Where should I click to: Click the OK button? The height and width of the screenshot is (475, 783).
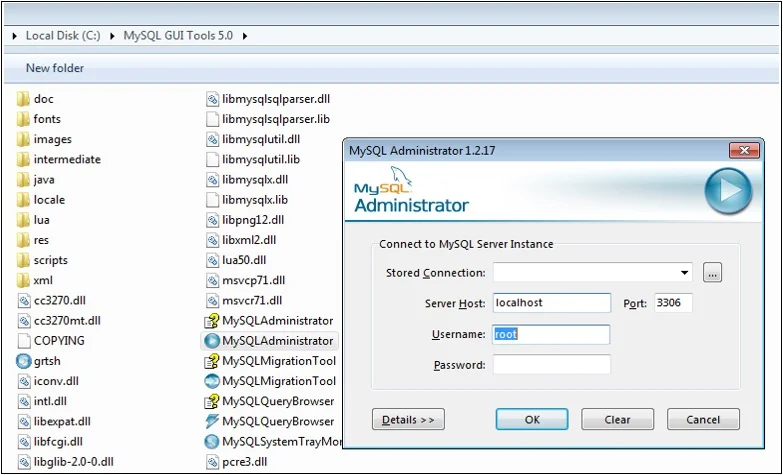[x=532, y=420]
